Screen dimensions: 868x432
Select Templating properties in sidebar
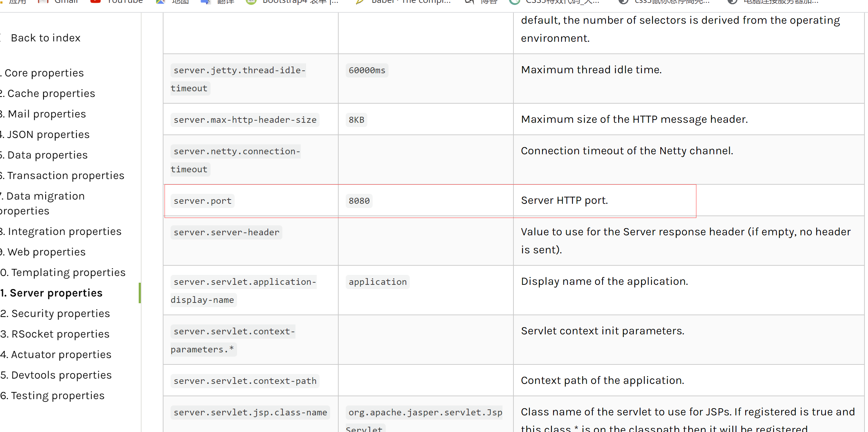tap(68, 272)
